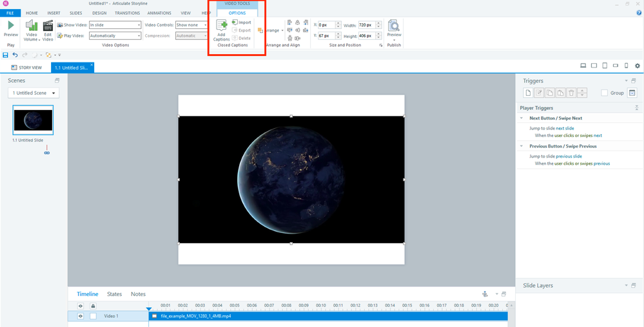Click the Save icon in quick access toolbar
Screen dimensions: 644x327
tap(6, 55)
